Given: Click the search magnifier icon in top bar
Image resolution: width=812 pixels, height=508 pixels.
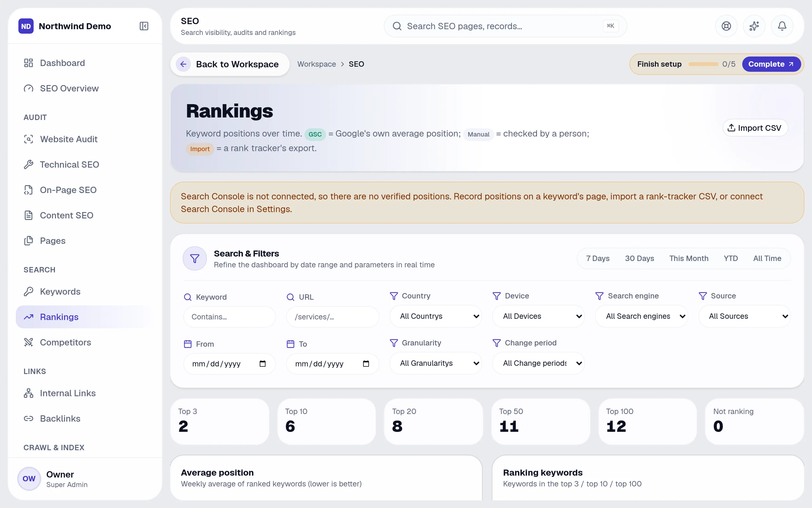Looking at the screenshot, I should coord(397,26).
